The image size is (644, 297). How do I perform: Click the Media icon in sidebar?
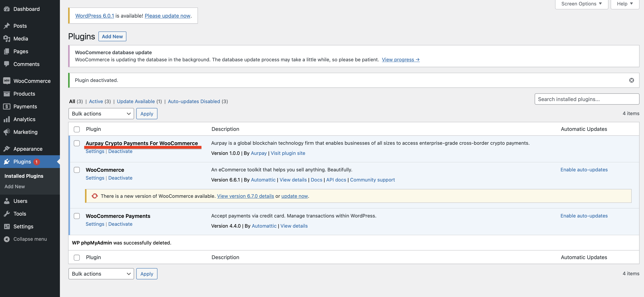click(7, 39)
